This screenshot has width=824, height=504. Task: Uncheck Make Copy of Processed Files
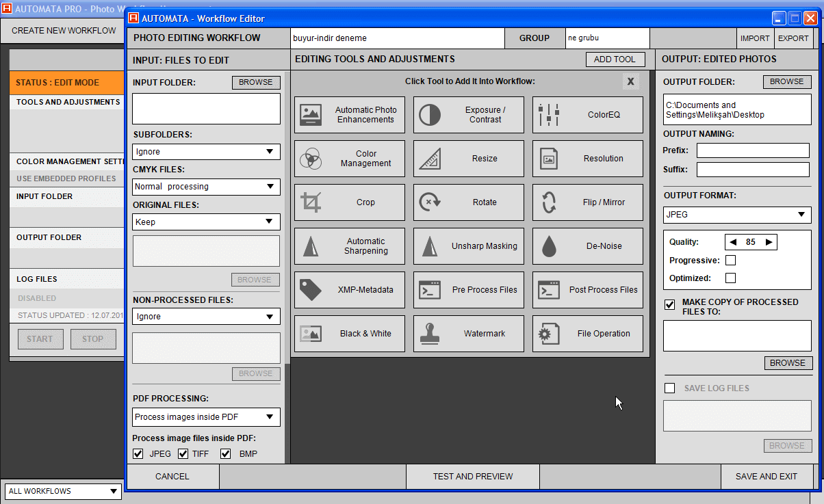[670, 305]
